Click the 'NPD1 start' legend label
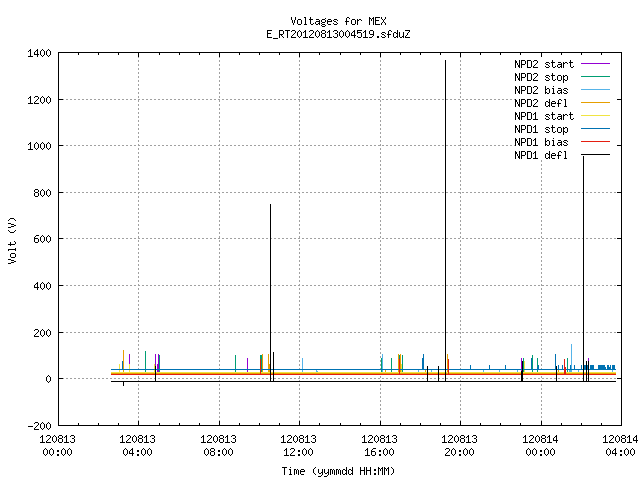 pos(544,116)
